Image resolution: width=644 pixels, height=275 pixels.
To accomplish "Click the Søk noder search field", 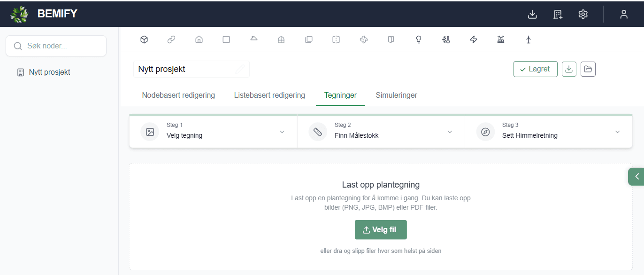I will pos(56,46).
